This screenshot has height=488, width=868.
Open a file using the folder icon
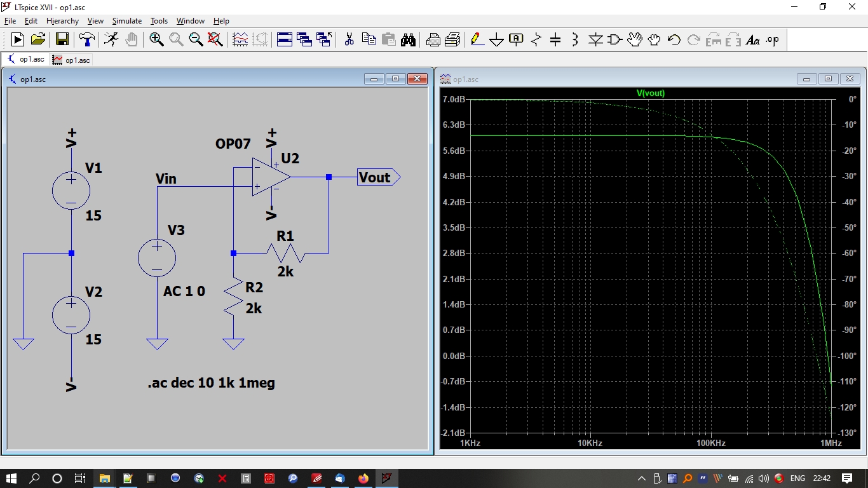[38, 39]
